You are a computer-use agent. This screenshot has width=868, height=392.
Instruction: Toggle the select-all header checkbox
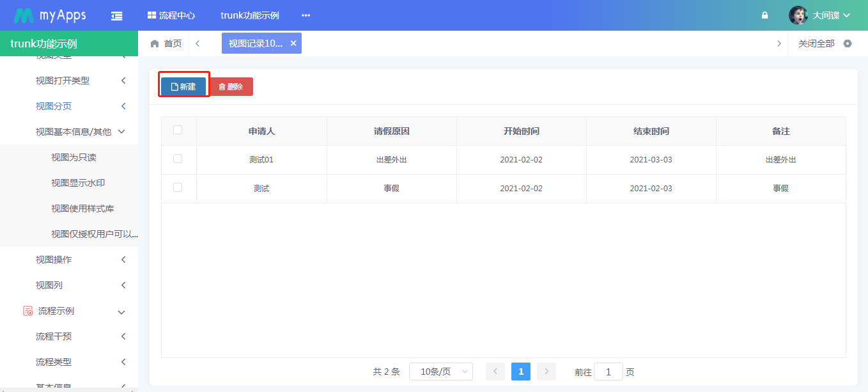coord(178,130)
